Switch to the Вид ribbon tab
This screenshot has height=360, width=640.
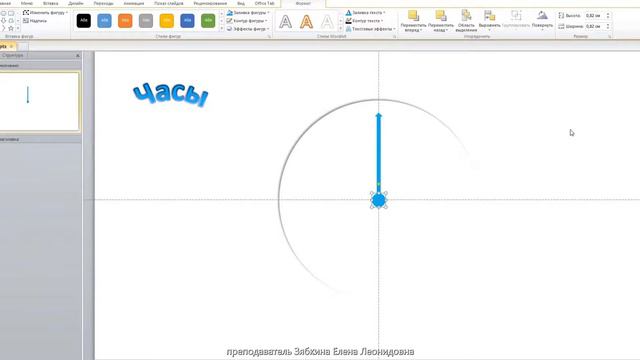click(x=241, y=3)
